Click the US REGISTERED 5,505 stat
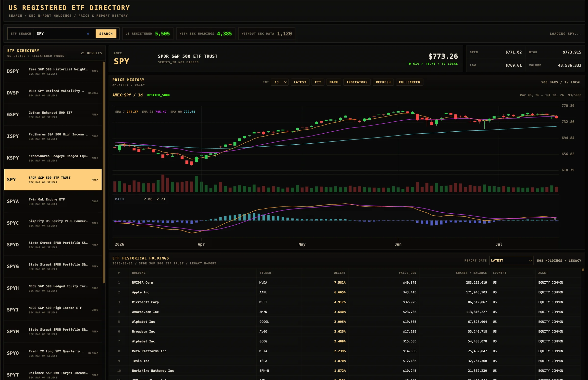Viewport: 588px width, 380px height. click(148, 34)
